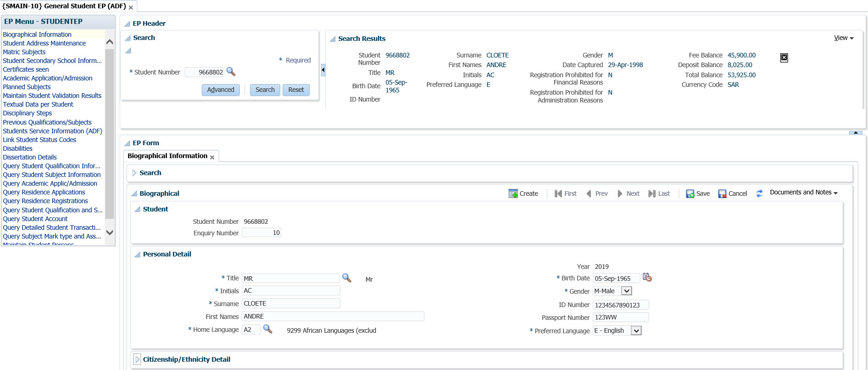Click the Title input field
Image resolution: width=868 pixels, height=370 pixels.
click(x=291, y=279)
